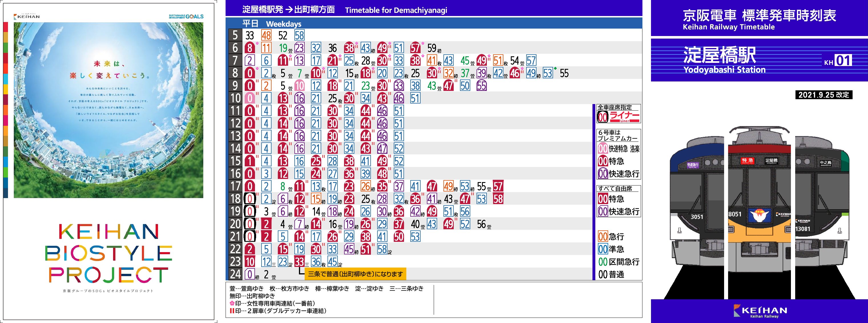Click the red 58 in the hour 18 row
Image resolution: width=868 pixels, height=323 pixels.
[x=498, y=199]
